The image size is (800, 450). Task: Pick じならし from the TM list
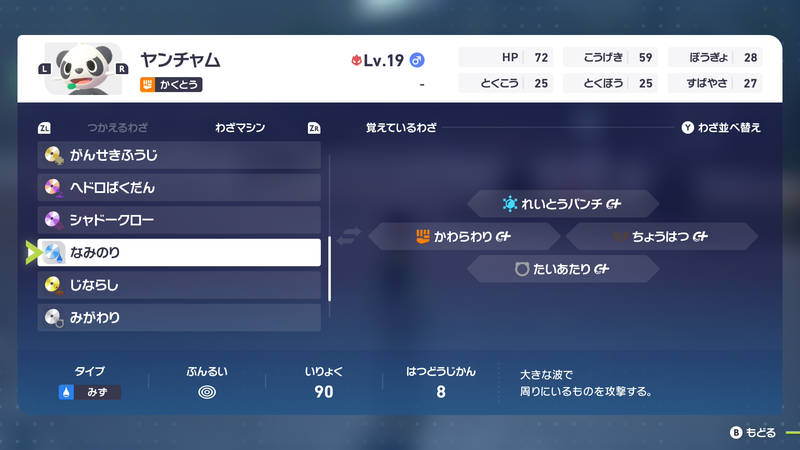click(172, 285)
